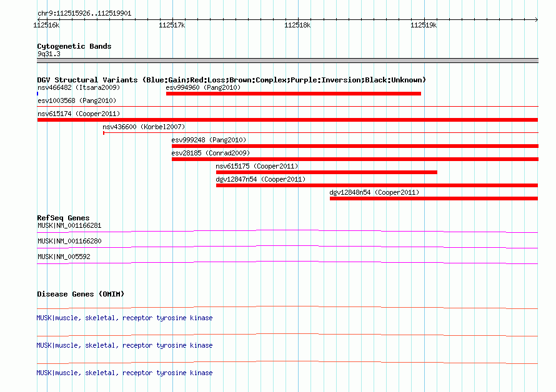Click the esv999248 (Pang2010) label
Screen dimensions: 556x392
pyautogui.click(x=209, y=140)
